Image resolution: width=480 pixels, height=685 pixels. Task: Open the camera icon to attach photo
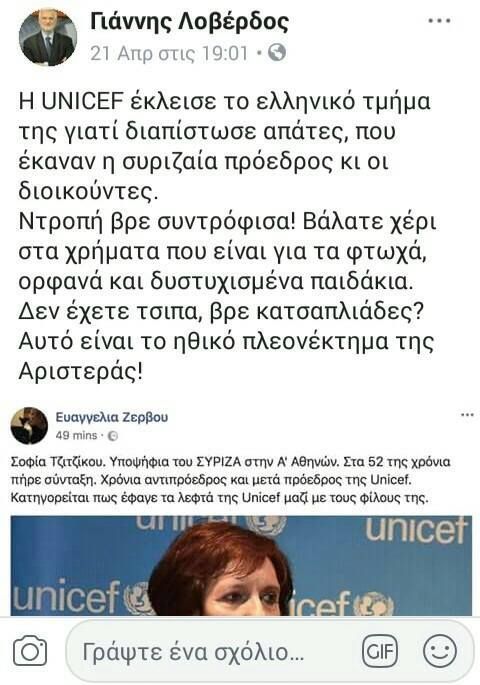(x=30, y=652)
